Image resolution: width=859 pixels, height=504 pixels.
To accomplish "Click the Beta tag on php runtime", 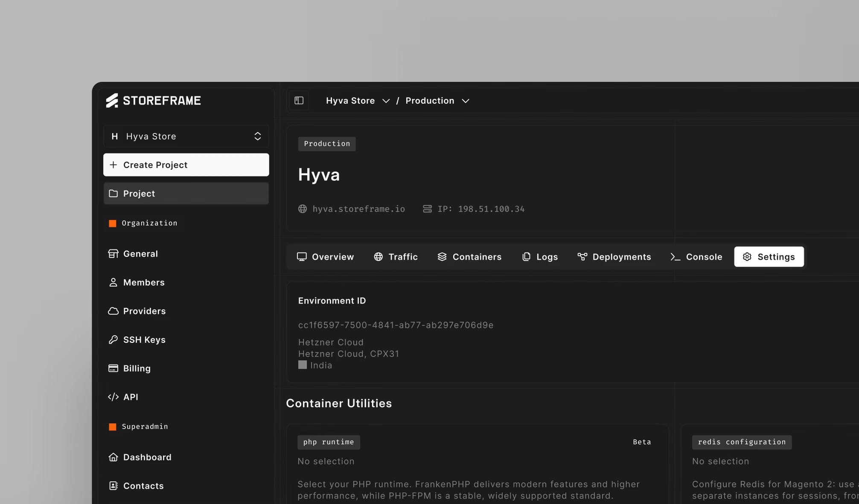I will click(x=642, y=442).
